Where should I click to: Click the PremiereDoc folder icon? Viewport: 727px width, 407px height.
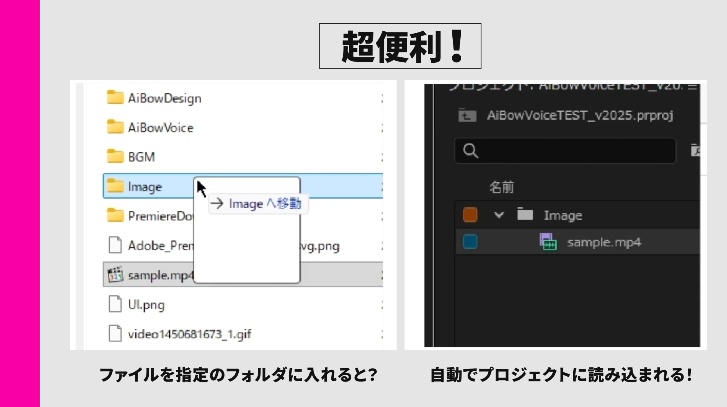tap(115, 215)
